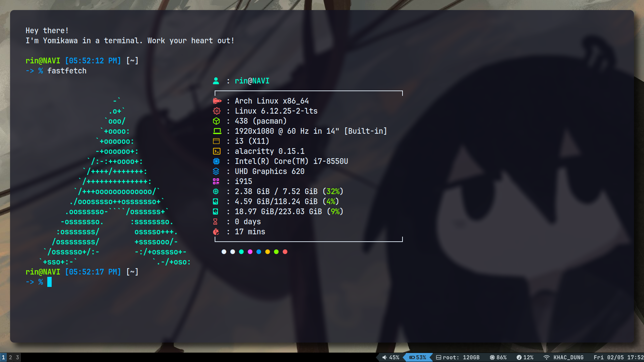Click the 'Arch Linux x86_64' text
Image resolution: width=644 pixels, height=362 pixels.
(272, 101)
